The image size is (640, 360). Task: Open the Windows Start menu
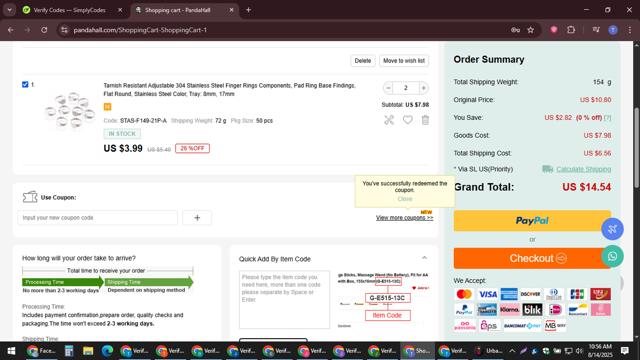point(11,351)
